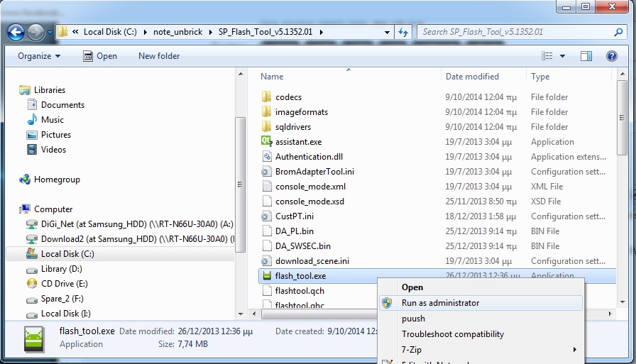The height and width of the screenshot is (364, 636).
Task: Select console_mode.xsd file
Action: (309, 202)
